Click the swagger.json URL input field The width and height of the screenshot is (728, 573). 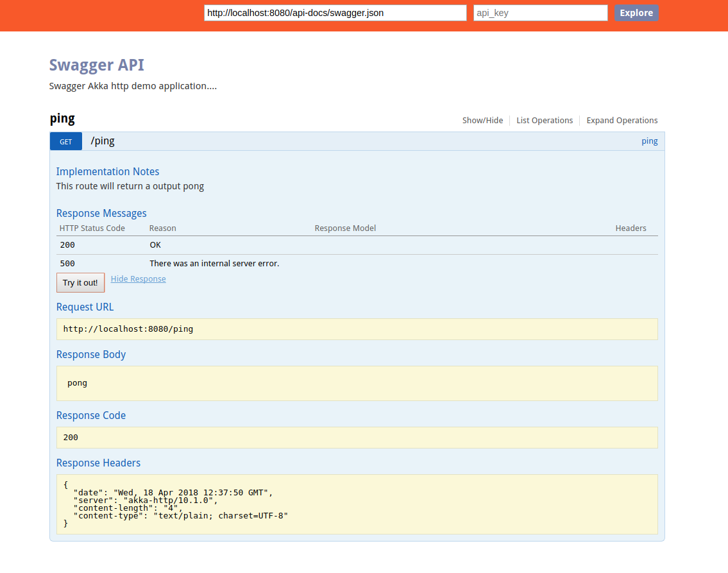click(335, 13)
